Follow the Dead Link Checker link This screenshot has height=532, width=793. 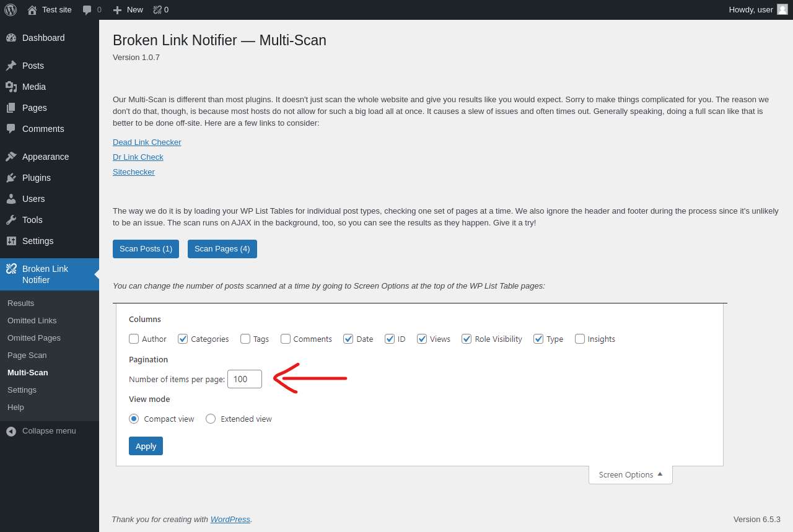click(147, 142)
